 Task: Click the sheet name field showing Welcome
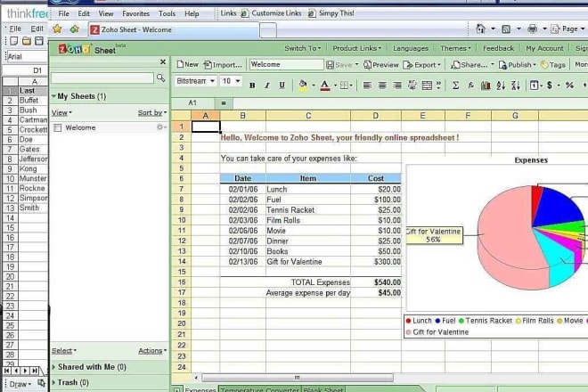[x=287, y=64]
